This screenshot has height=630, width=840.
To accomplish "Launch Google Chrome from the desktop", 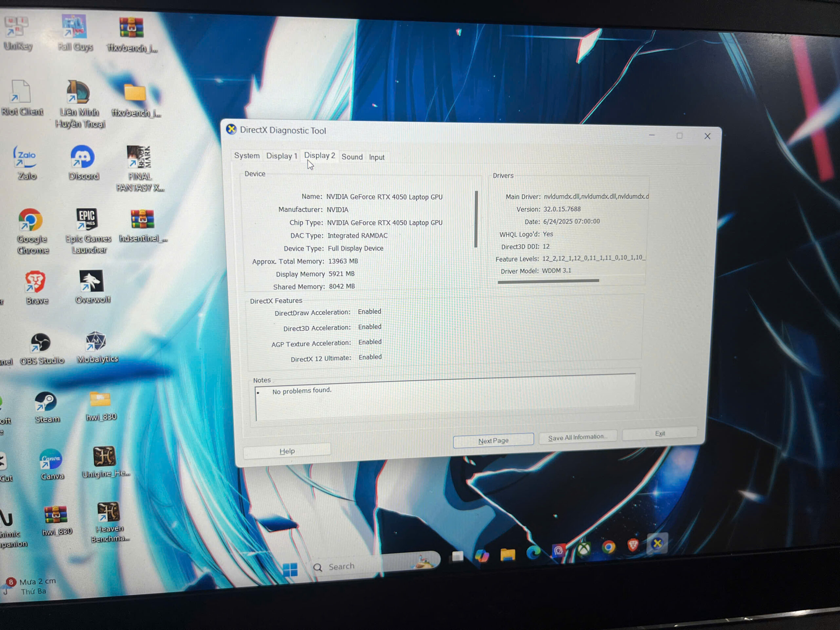I will click(31, 220).
